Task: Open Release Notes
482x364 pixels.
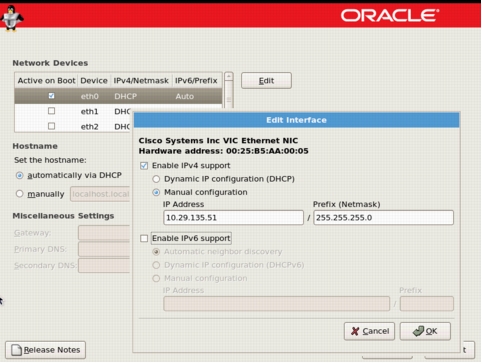Action: 46,350
